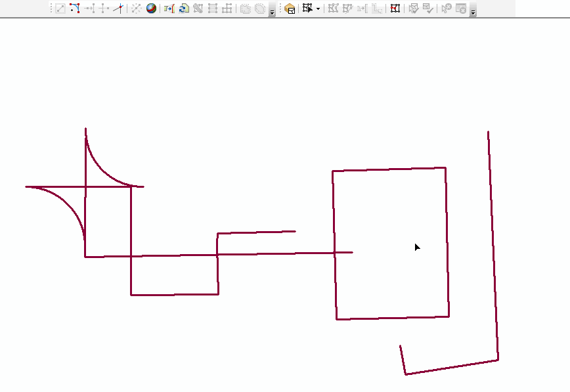Select the Topology Edit tool

(307, 9)
